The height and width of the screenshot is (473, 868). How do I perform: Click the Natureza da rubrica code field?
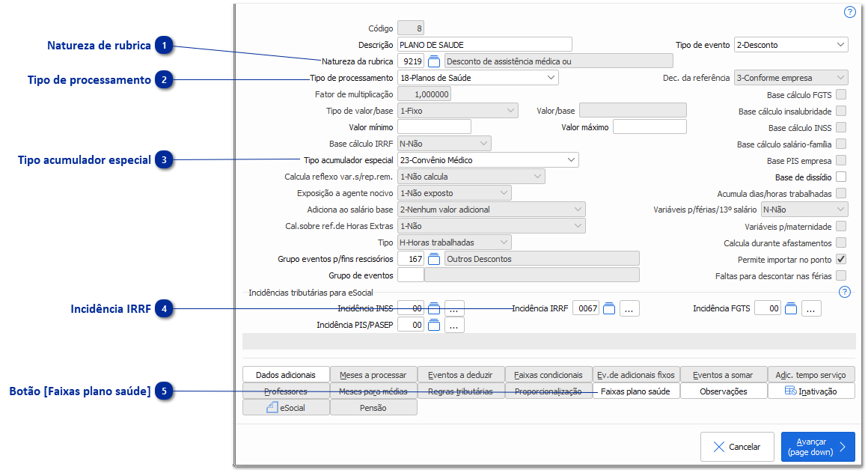[411, 61]
